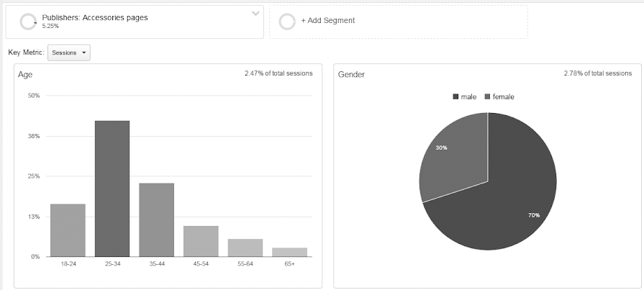Click the 45-54 age bar
Viewport: 644px width, 290px height.
coord(201,241)
